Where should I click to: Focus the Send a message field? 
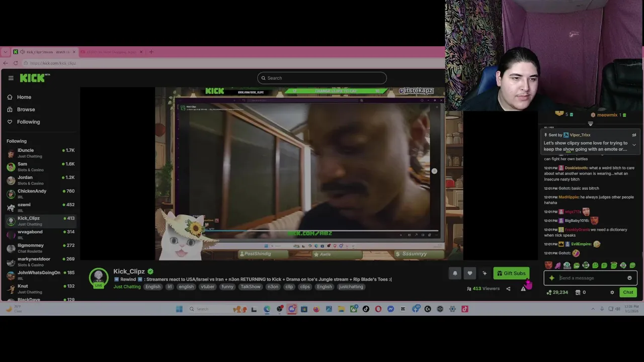pos(590,278)
